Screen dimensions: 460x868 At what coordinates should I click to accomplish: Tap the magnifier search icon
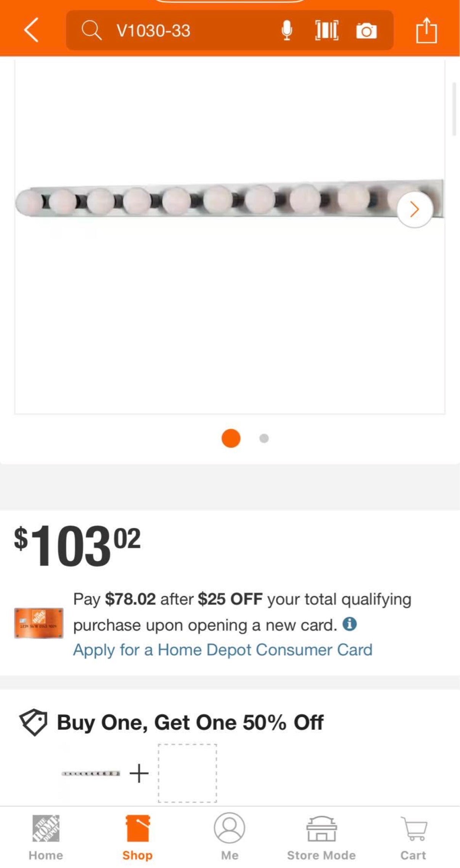[92, 30]
